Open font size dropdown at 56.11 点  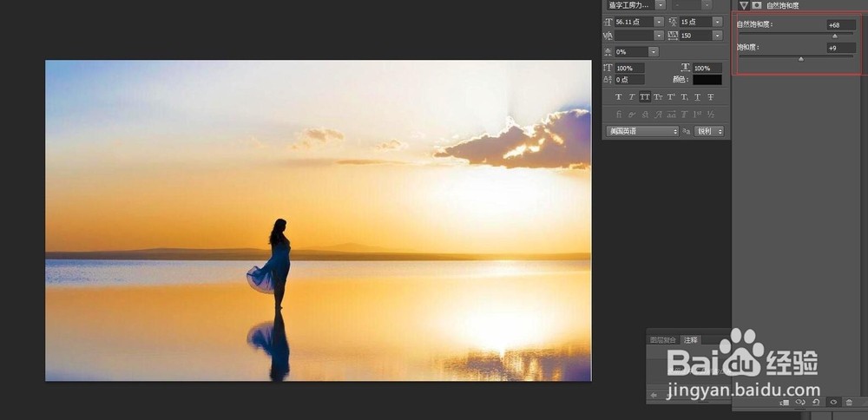[659, 22]
